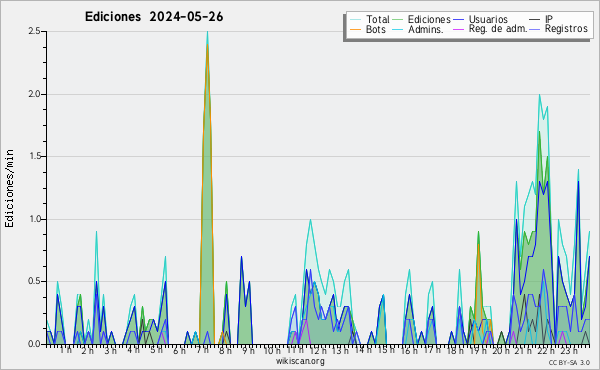Click the 'Bots' legend label
Viewport: 600px width, 370px height.
376,29
